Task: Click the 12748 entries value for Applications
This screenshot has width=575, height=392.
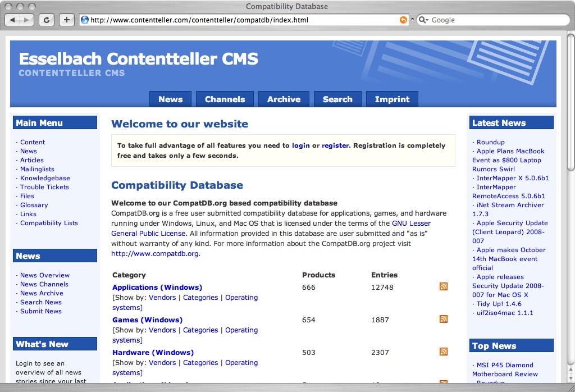Action: 382,287
